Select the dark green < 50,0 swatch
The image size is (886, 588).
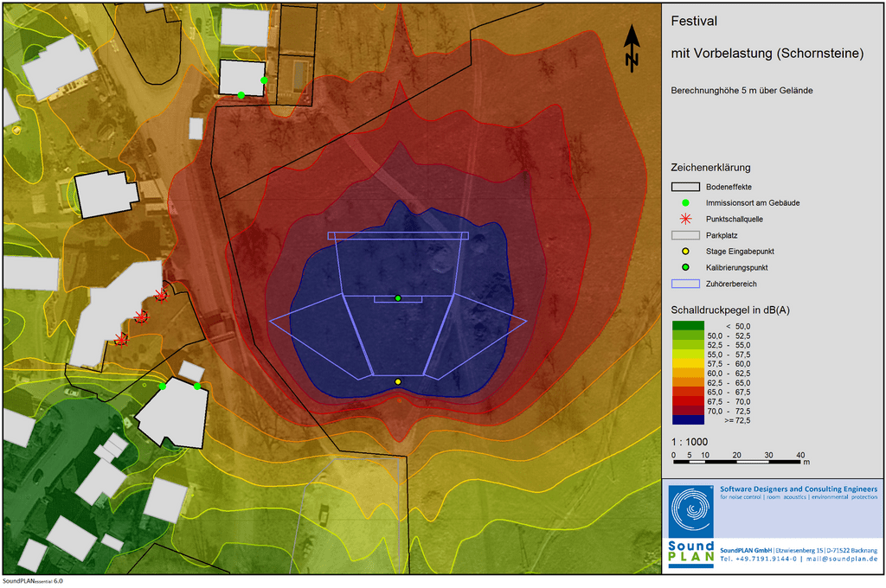point(688,325)
